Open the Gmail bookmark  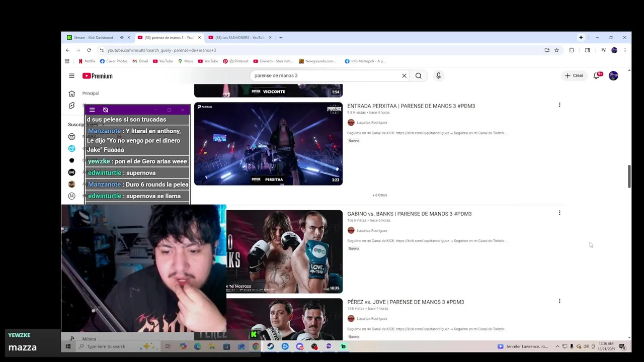[x=140, y=61]
